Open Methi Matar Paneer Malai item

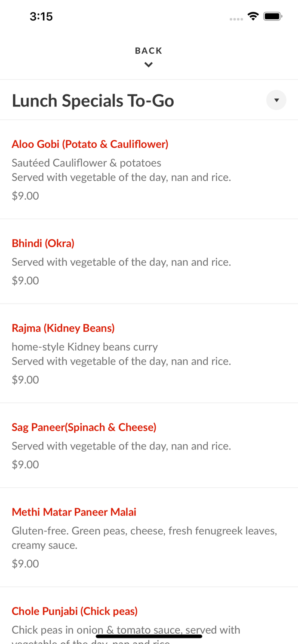tap(74, 512)
